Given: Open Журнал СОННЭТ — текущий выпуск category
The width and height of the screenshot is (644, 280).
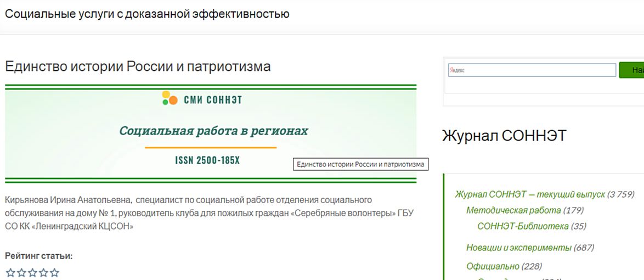Looking at the screenshot, I should (x=530, y=194).
